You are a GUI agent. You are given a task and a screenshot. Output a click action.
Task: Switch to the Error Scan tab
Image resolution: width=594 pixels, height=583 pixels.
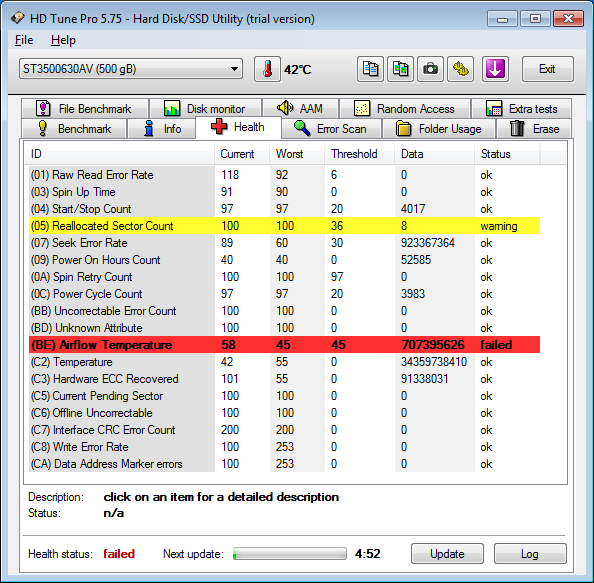point(331,129)
